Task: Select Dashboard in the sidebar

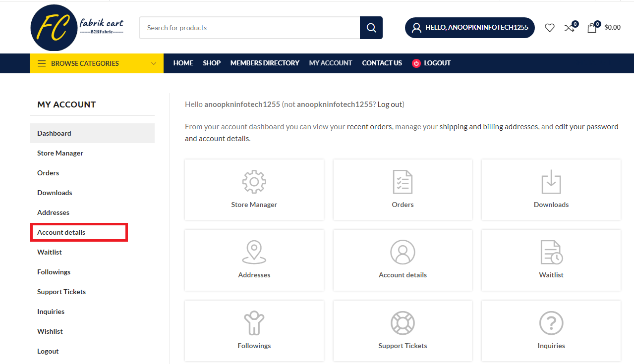Action: (92, 133)
